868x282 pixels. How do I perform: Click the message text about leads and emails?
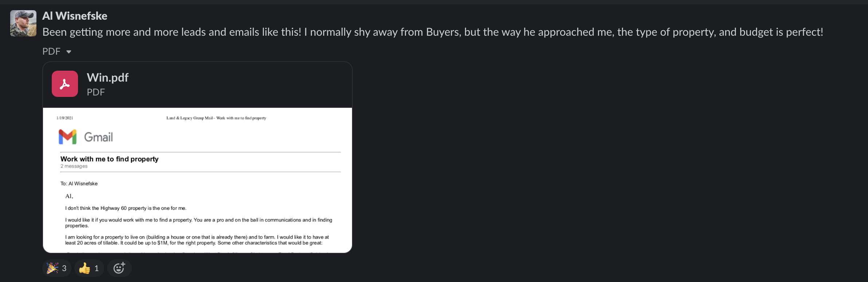click(x=433, y=32)
